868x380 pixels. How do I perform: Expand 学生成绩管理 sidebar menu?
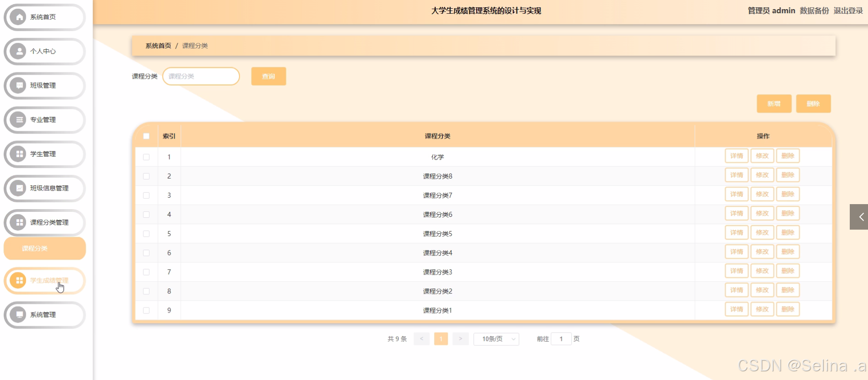(45, 281)
